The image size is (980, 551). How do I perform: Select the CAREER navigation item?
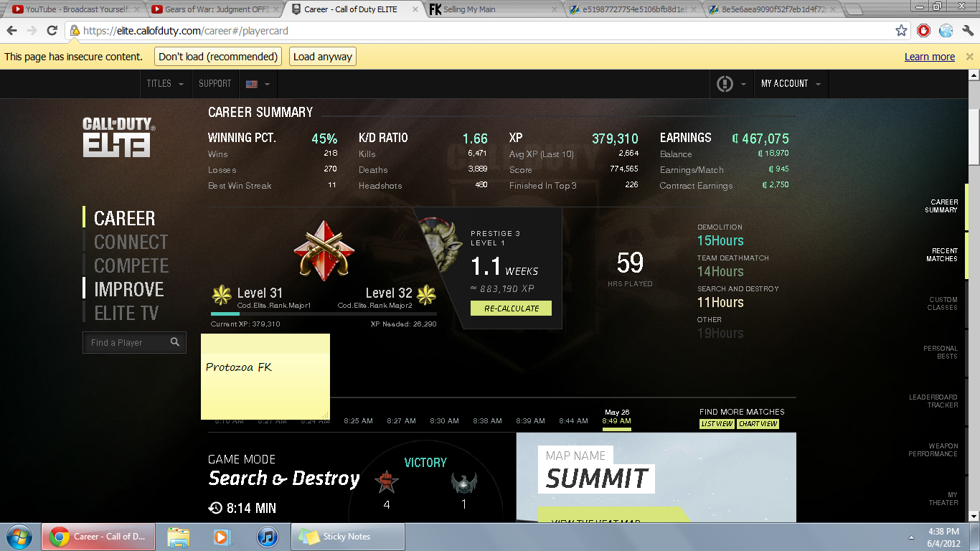pos(124,219)
